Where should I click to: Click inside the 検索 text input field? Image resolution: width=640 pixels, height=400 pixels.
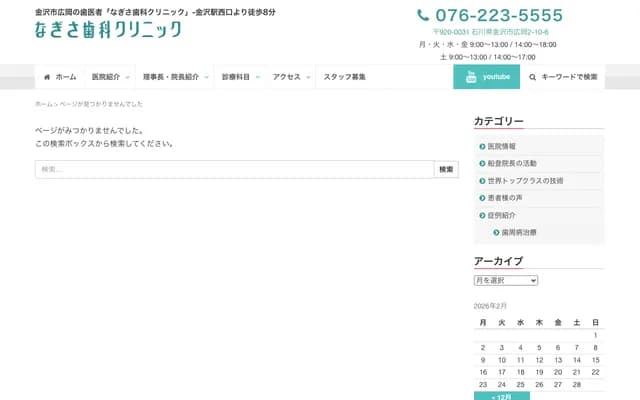[x=233, y=170]
